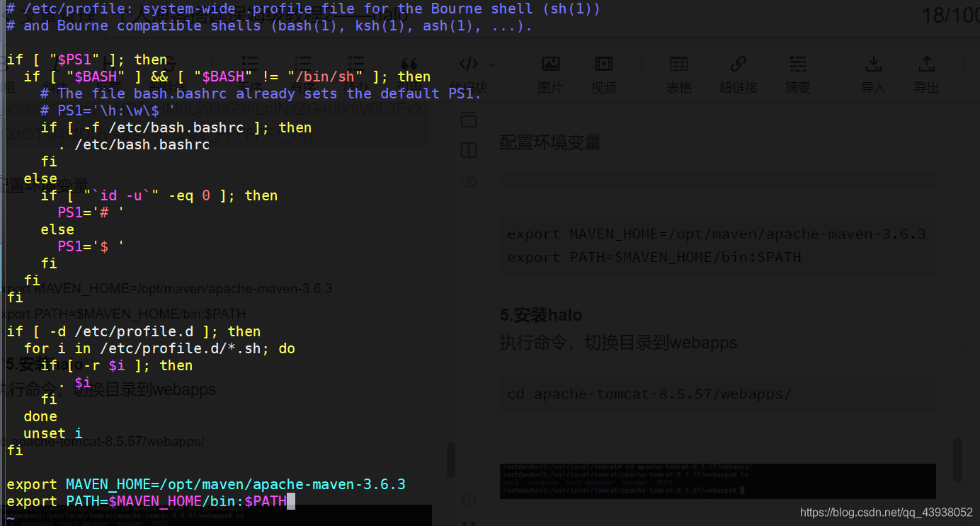
Task: Click terminal line 'if [ -f /etc/bash.bashrc ]; then'
Action: (x=176, y=127)
